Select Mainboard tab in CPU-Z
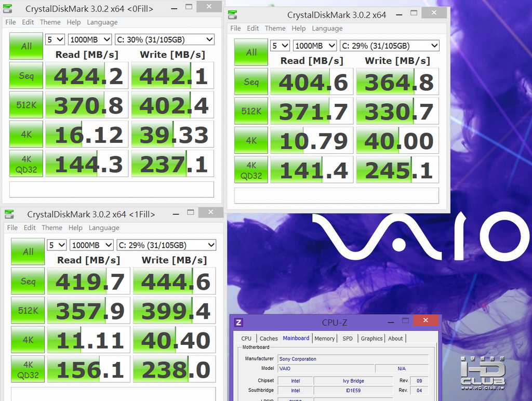Viewport: 532px width, 401px height. (296, 338)
